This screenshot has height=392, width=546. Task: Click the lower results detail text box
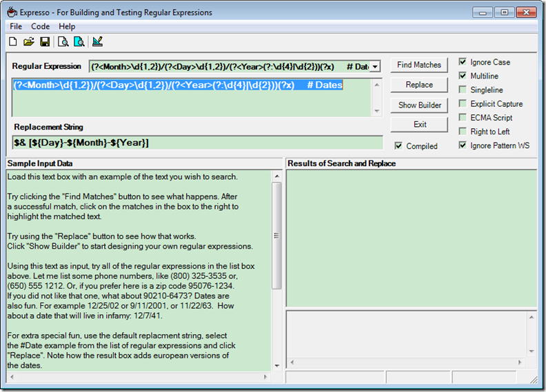pyautogui.click(x=406, y=335)
